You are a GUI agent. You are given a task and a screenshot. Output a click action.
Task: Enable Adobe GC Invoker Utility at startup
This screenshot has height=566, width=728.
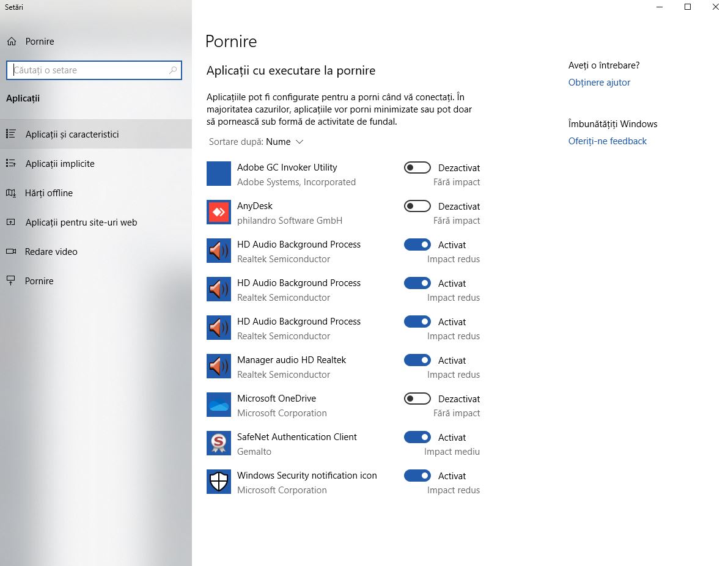click(417, 167)
